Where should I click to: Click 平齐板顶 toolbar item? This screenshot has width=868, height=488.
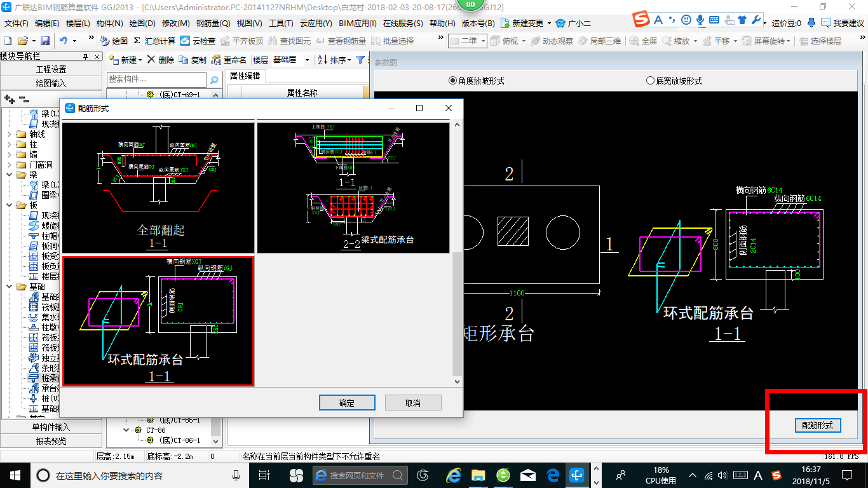(x=241, y=41)
